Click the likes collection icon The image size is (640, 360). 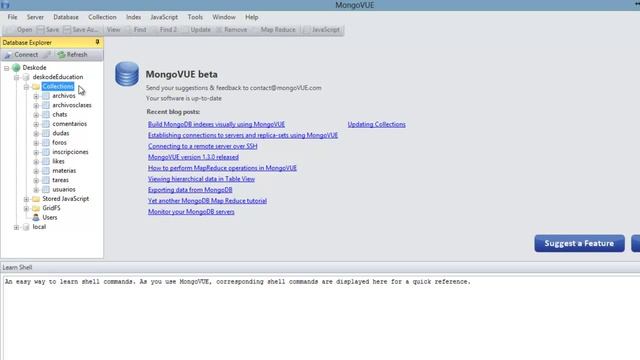point(46,162)
